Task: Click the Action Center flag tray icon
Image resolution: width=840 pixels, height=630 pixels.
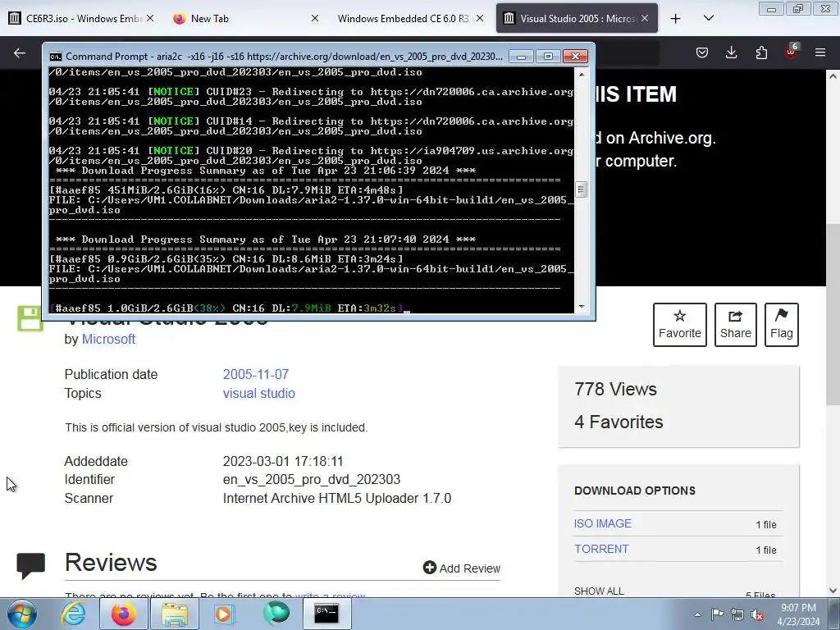Action: coord(717,614)
